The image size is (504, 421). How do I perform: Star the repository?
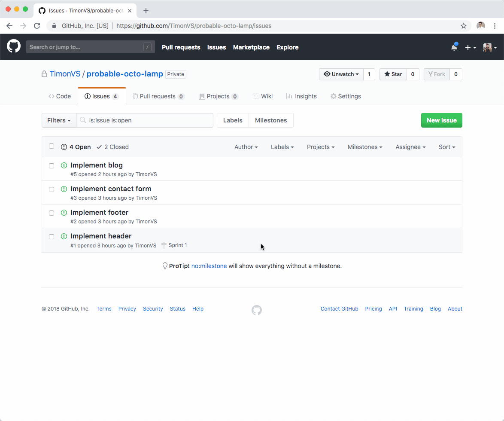393,74
